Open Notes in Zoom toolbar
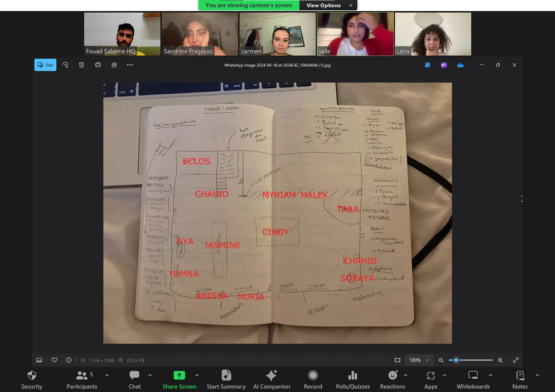 point(520,380)
